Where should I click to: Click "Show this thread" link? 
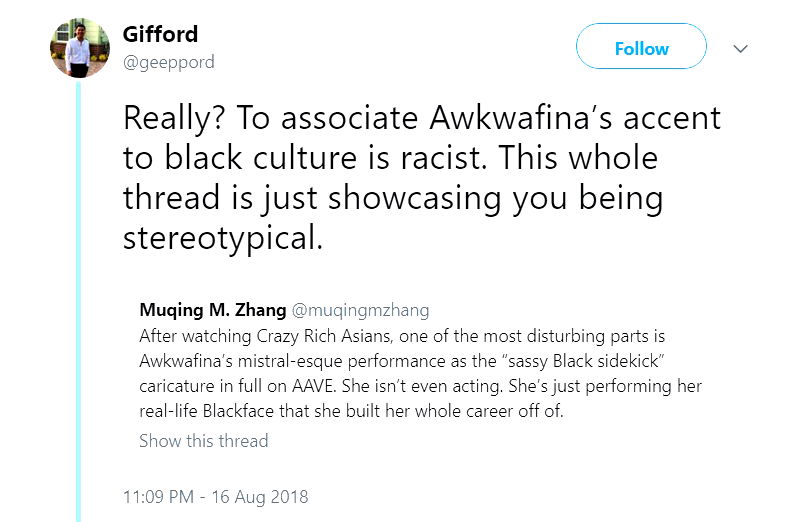203,440
